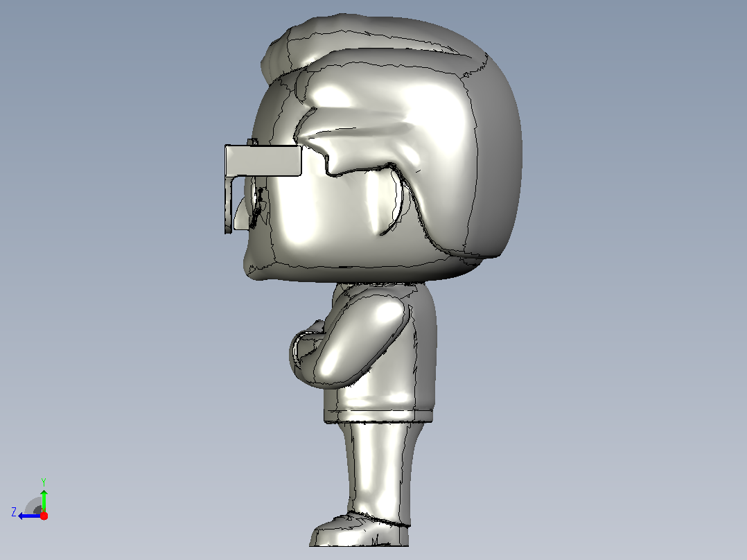
Task: Click the red X axis dot on the triad
Action: pyautogui.click(x=44, y=516)
